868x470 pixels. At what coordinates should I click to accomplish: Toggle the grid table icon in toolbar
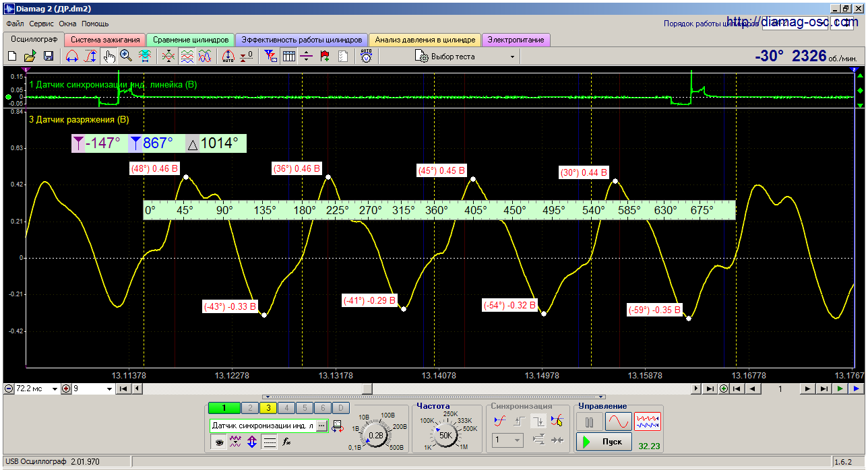288,57
